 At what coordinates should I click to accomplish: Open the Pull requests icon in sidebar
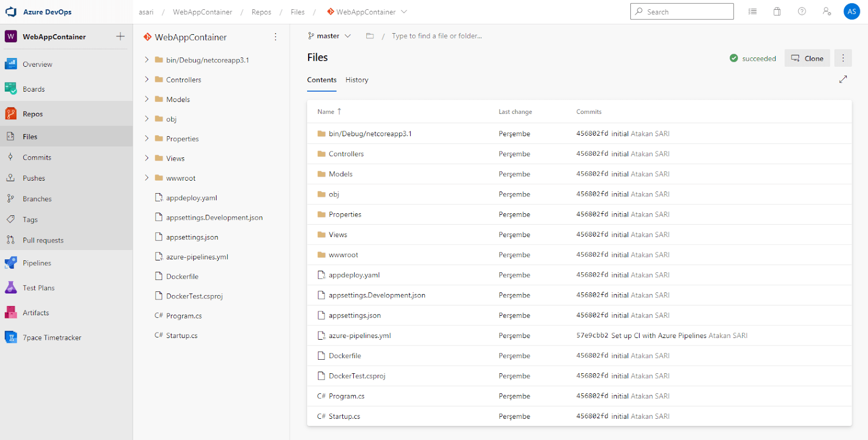tap(10, 240)
